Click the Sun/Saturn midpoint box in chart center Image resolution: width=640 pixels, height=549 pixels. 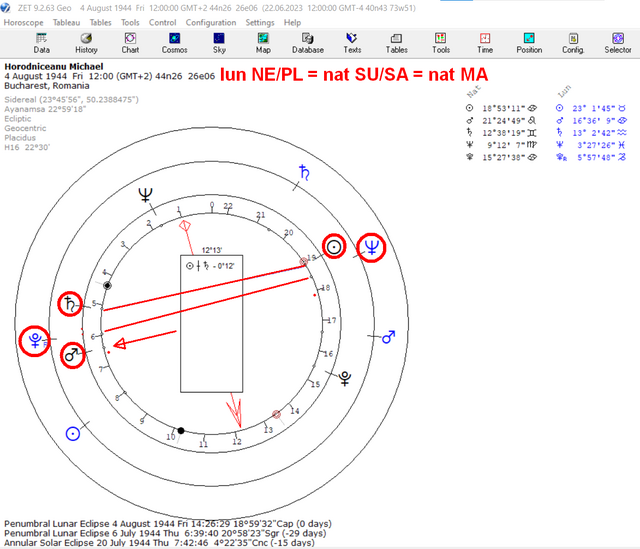pyautogui.click(x=211, y=324)
